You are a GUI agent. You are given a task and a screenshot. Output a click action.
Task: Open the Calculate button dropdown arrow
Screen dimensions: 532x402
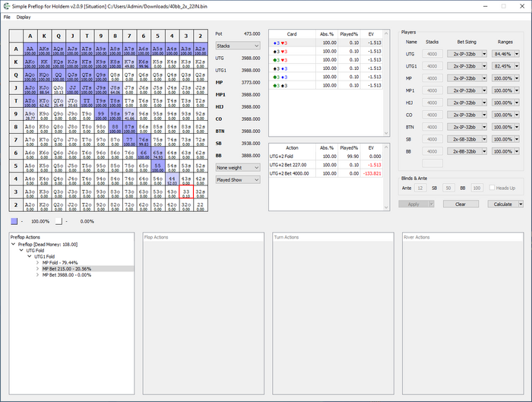tap(521, 204)
